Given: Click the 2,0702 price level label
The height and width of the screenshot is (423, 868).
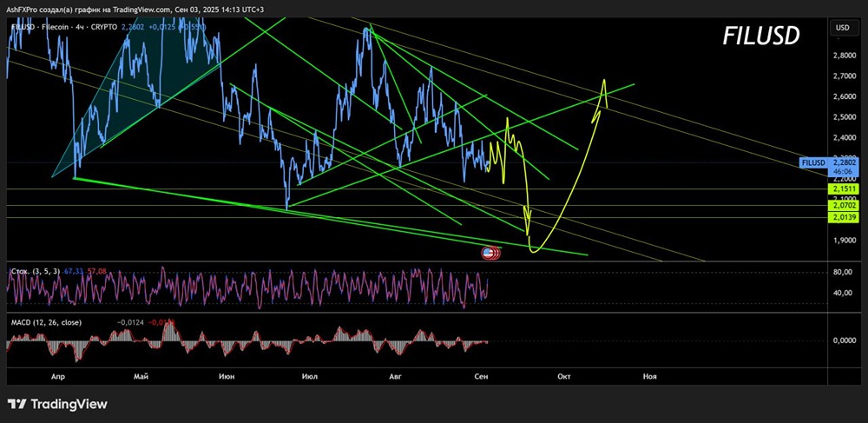Looking at the screenshot, I should coord(842,205).
